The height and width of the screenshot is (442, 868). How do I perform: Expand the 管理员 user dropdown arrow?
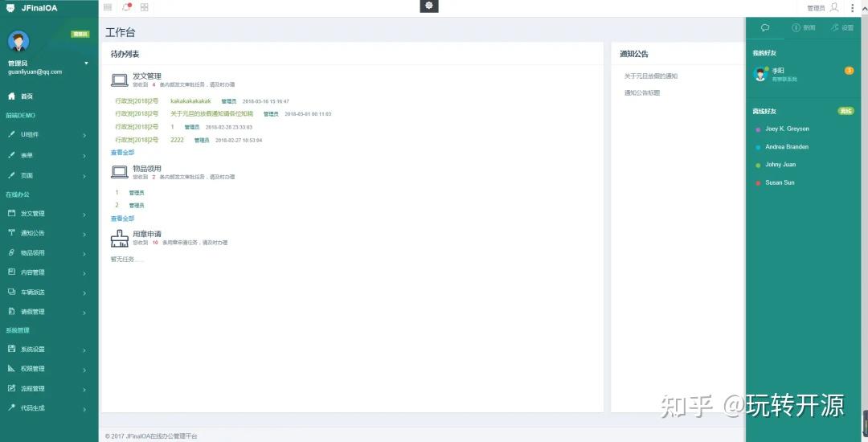pyautogui.click(x=86, y=63)
